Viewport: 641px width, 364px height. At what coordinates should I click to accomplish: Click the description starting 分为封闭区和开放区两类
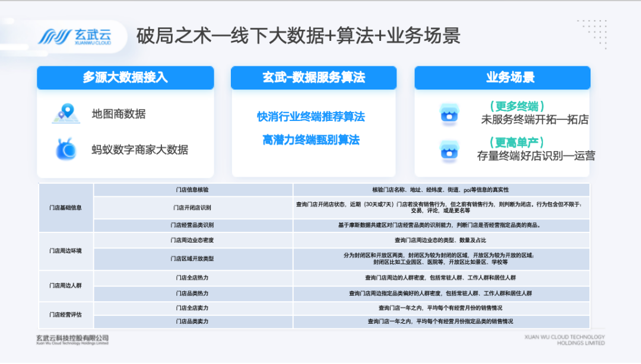pyautogui.click(x=440, y=258)
